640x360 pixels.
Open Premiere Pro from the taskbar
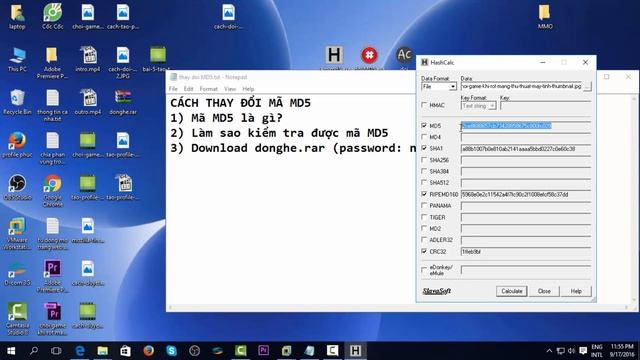[263, 351]
